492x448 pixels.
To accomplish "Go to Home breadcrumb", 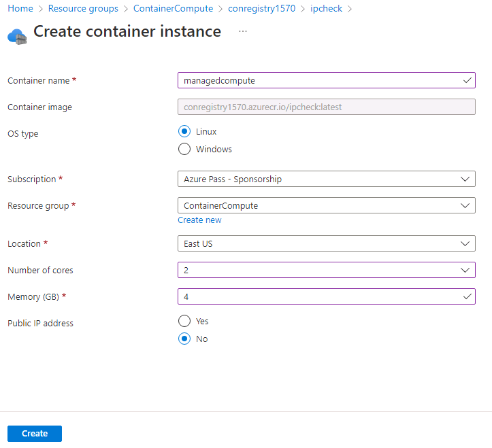I will [x=20, y=8].
